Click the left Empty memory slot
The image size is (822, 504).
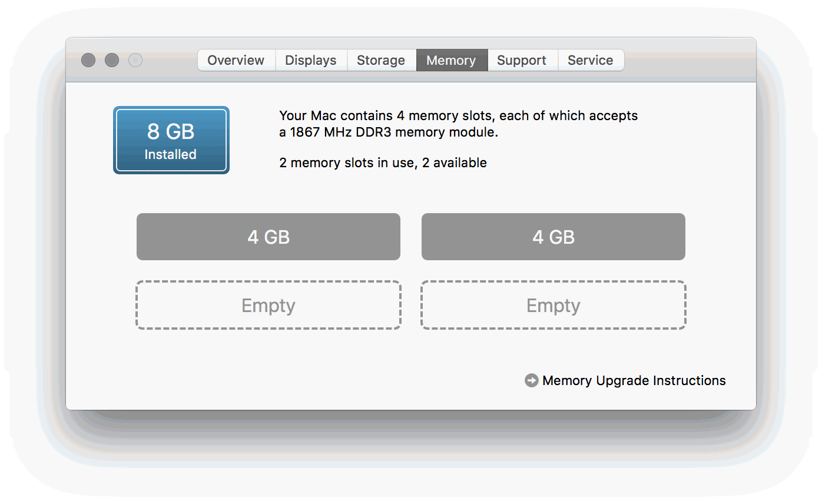click(x=268, y=305)
